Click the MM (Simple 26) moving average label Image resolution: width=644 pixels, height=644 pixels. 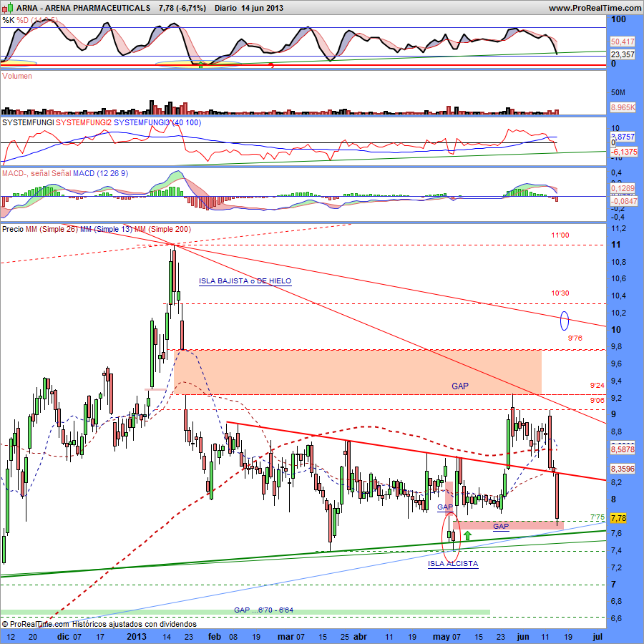(x=52, y=229)
